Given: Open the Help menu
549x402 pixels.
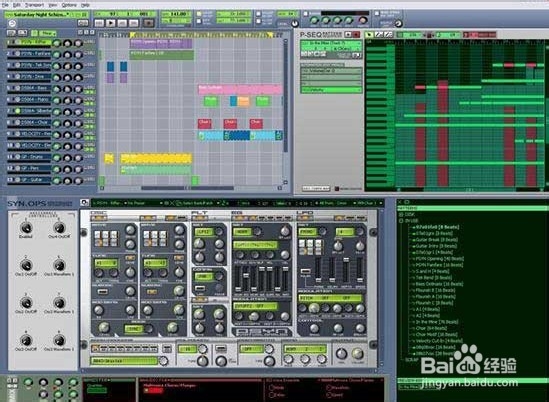Looking at the screenshot, I should click(x=85, y=5).
